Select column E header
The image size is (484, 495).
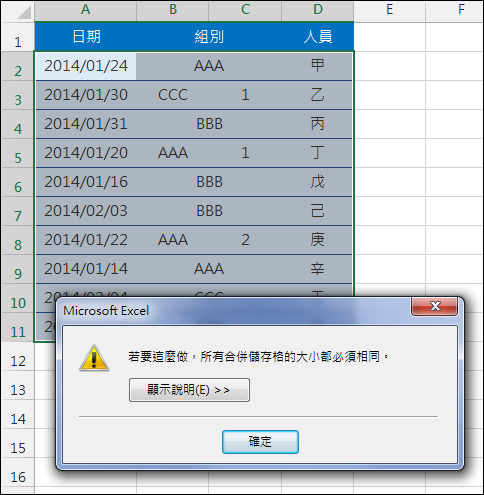(390, 10)
